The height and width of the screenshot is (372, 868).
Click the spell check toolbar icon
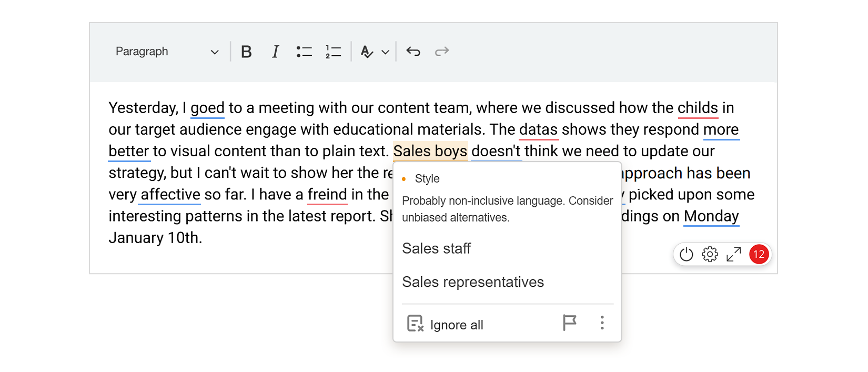pos(367,52)
